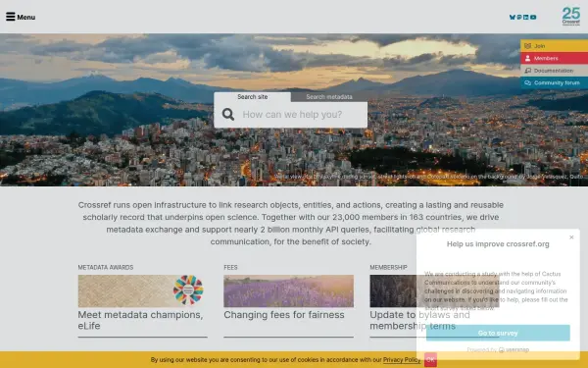Open 'Meet metadata champions, eLife' article
Viewport: 588px width, 368px height.
[x=140, y=320]
